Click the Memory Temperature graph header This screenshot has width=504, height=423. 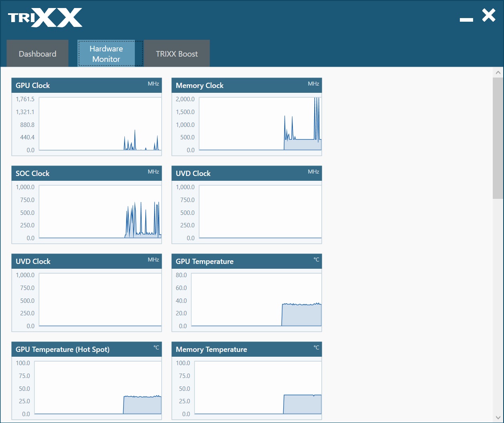point(247,349)
